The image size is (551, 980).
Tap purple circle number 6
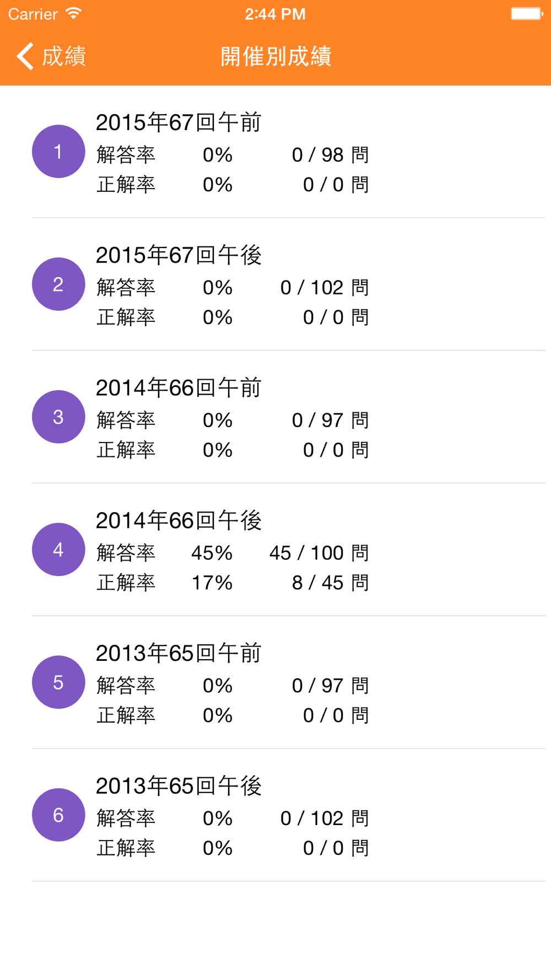[x=58, y=815]
